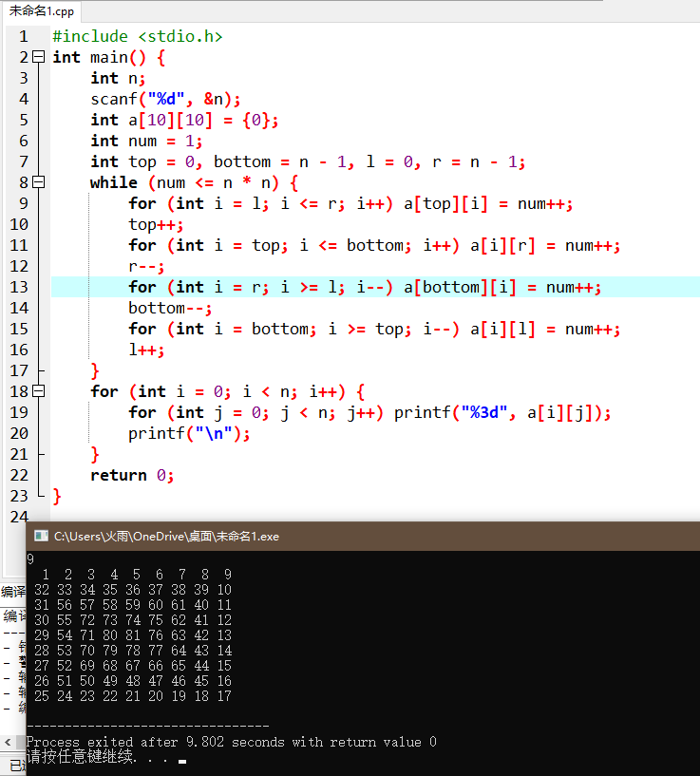The height and width of the screenshot is (776, 700).
Task: Click the console row starting with 32
Action: [133, 590]
